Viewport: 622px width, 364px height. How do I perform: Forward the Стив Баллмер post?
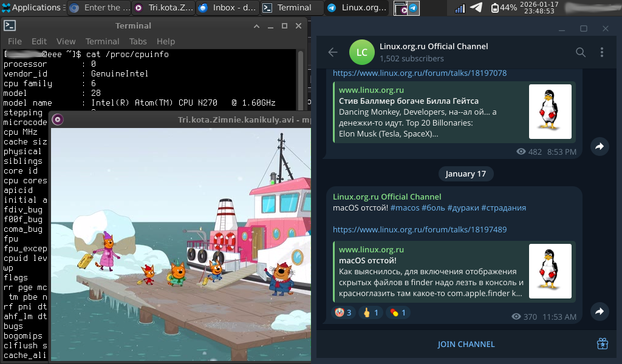click(600, 146)
